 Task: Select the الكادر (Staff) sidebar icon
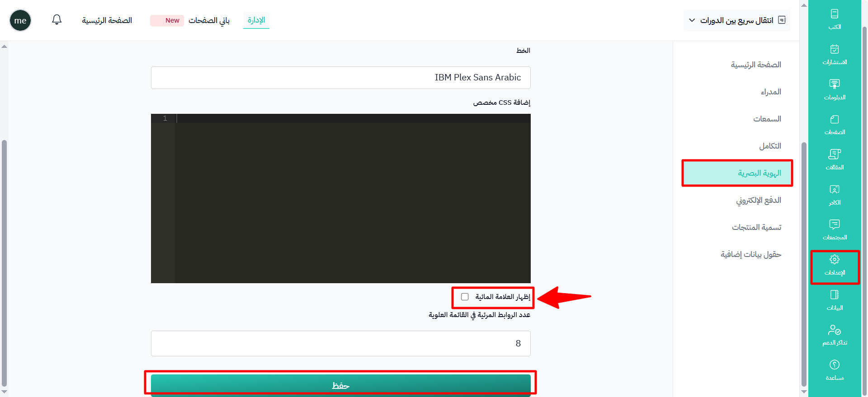point(834,195)
